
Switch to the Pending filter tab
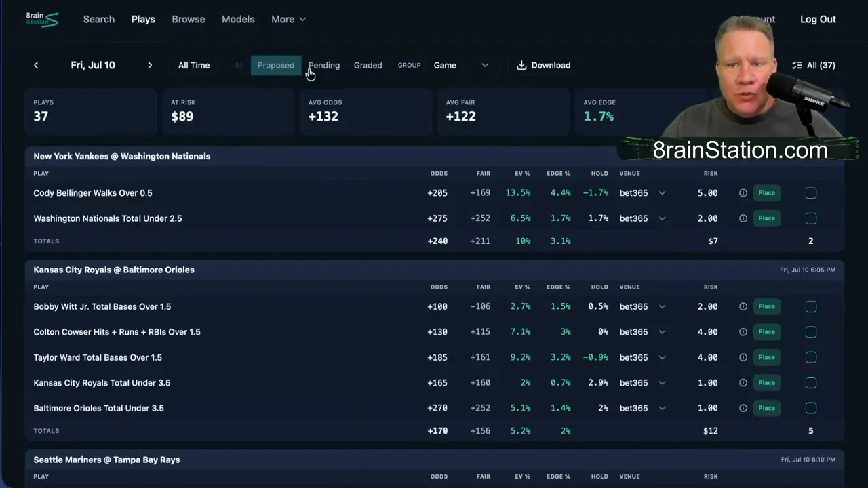(324, 65)
